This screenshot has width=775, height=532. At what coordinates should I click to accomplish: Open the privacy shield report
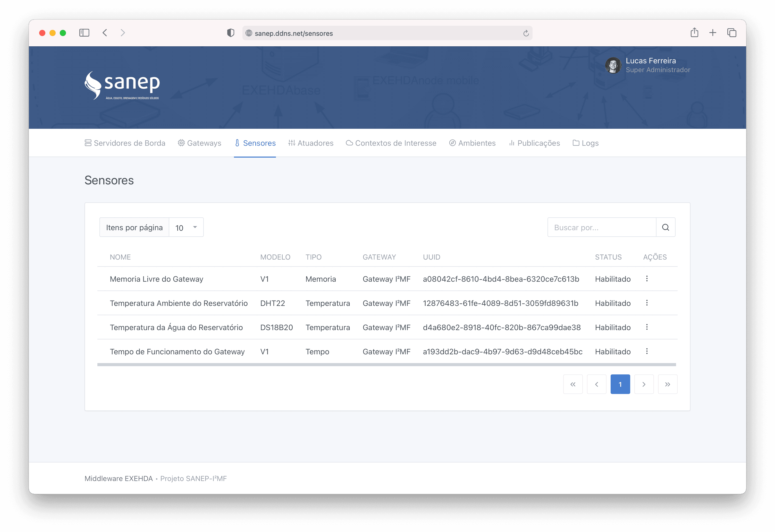230,33
